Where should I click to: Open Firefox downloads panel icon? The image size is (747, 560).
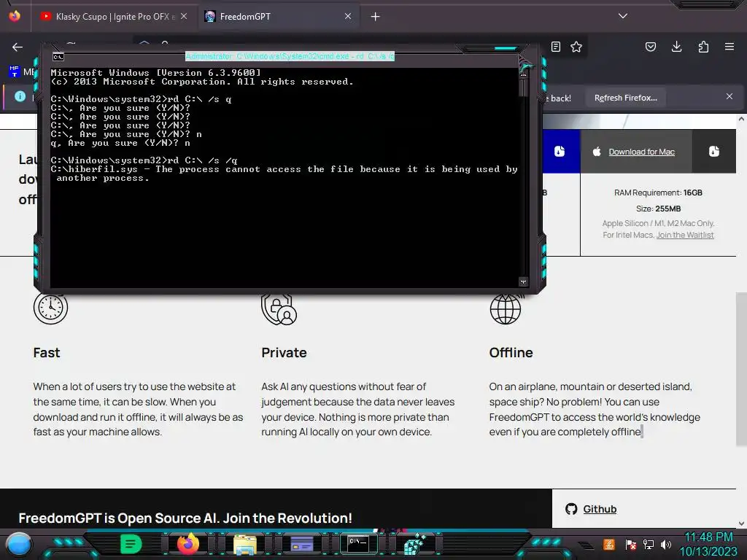pos(676,47)
